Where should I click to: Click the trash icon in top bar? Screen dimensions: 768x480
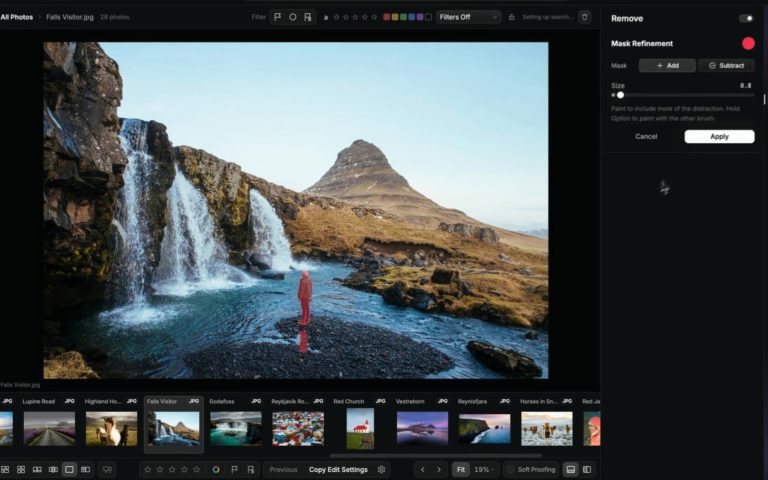(584, 17)
